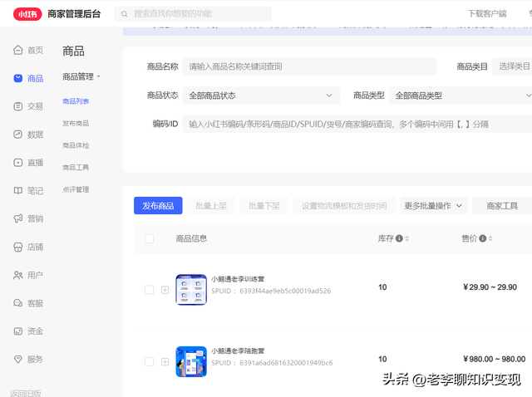Open the 店铺 shop icon
This screenshot has height=397, width=532.
pos(18,247)
